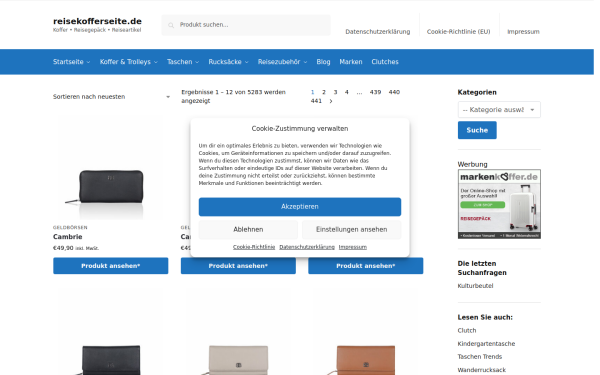Open the Kulturbeutel recent search link
The image size is (600, 375).
coord(475,286)
